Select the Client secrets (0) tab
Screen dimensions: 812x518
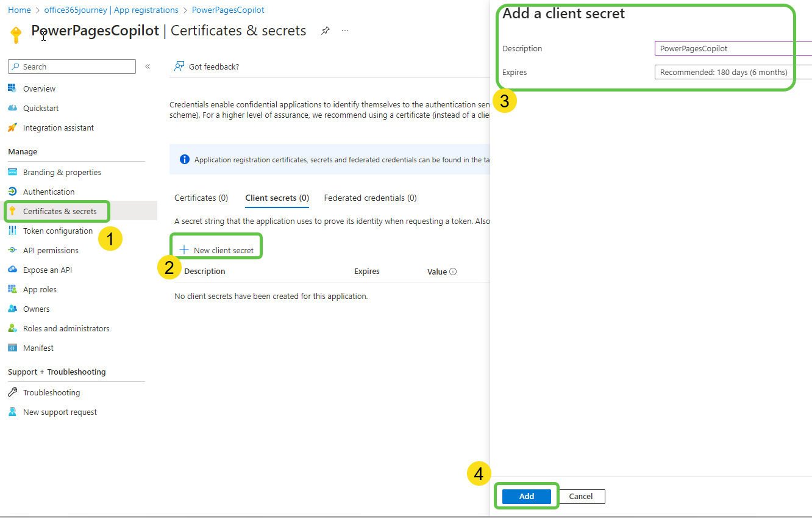pos(277,198)
